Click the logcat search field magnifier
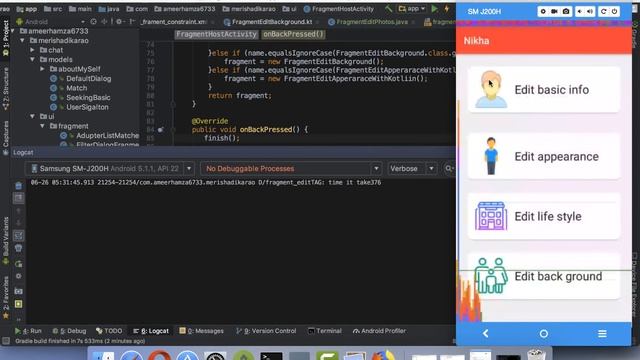640x360 pixels. pyautogui.click(x=449, y=169)
